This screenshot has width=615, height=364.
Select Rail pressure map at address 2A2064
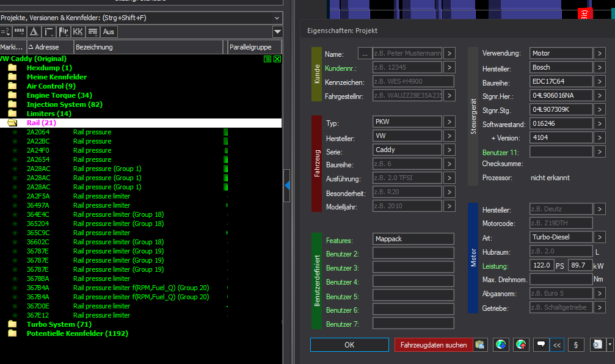tap(92, 132)
